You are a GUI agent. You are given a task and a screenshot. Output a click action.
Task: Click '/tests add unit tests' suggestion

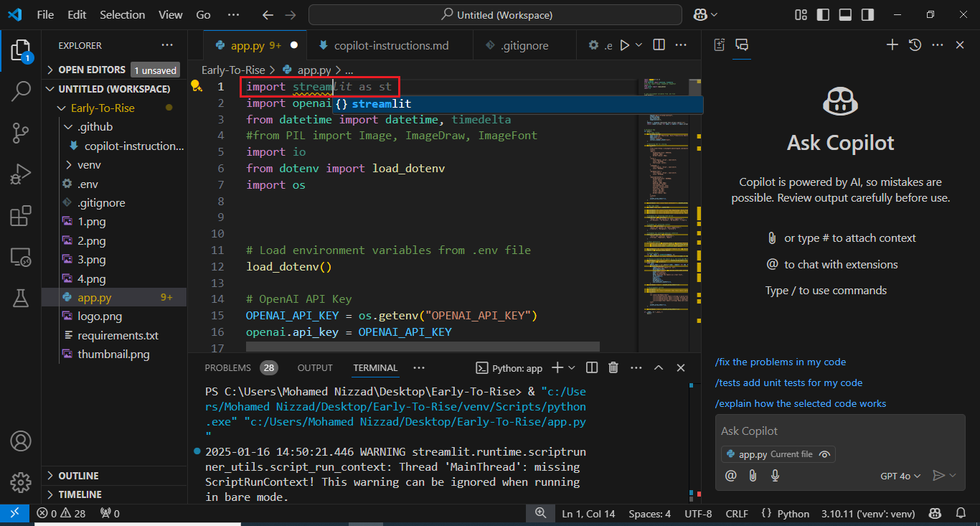[788, 382]
